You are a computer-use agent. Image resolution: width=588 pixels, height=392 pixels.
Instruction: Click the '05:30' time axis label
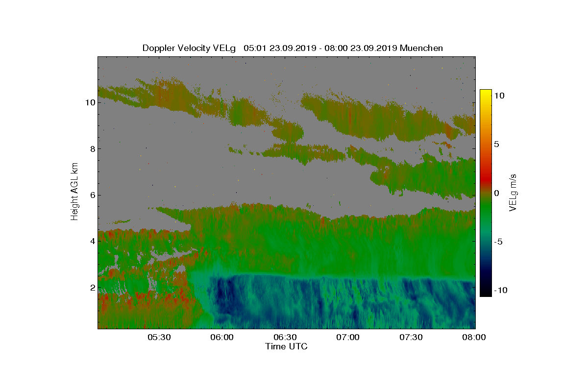click(x=159, y=338)
